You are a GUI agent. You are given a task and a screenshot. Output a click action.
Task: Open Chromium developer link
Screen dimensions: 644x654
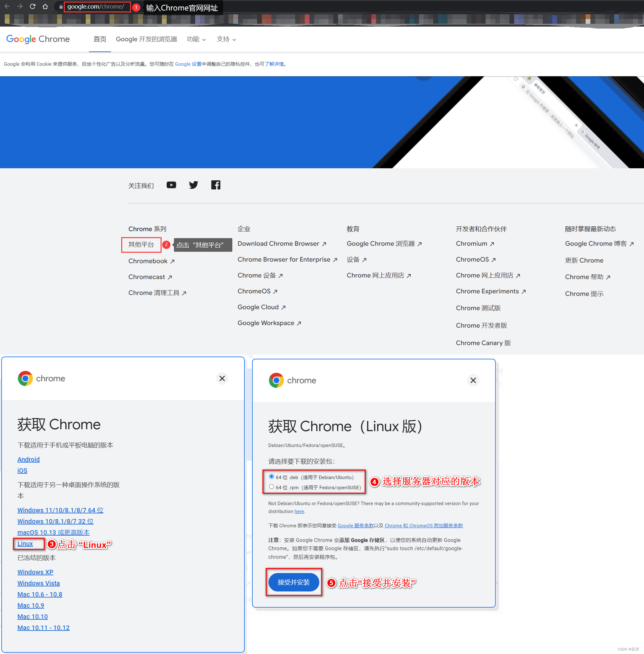(475, 244)
